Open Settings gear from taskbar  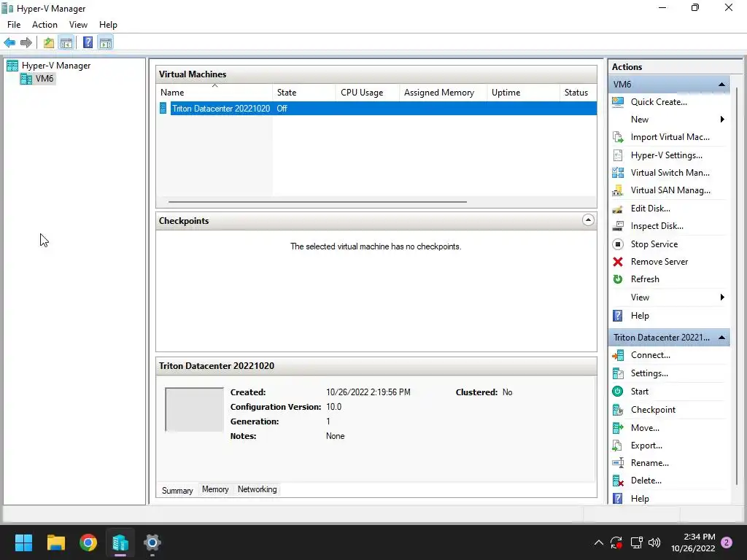coord(152,542)
